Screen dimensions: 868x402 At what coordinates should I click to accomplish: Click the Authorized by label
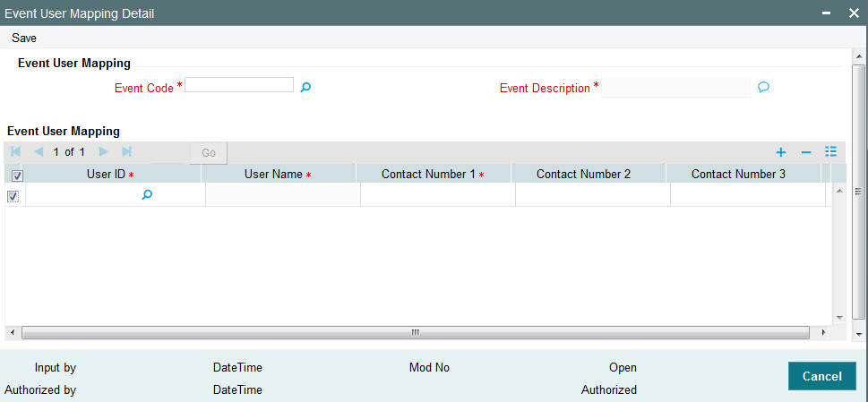[40, 389]
